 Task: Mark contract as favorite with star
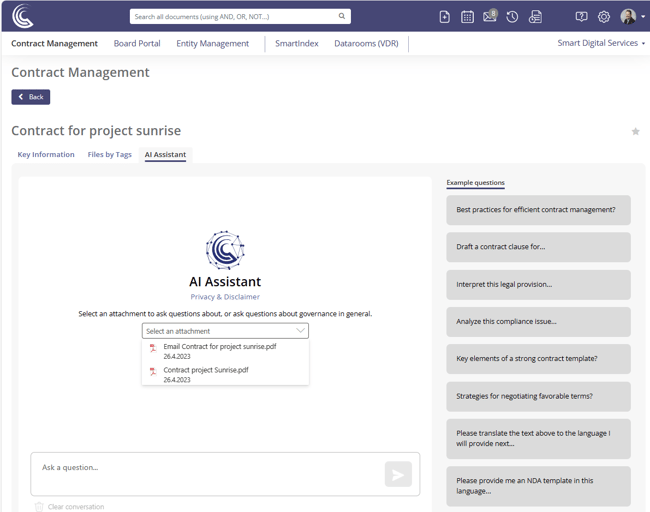tap(635, 131)
